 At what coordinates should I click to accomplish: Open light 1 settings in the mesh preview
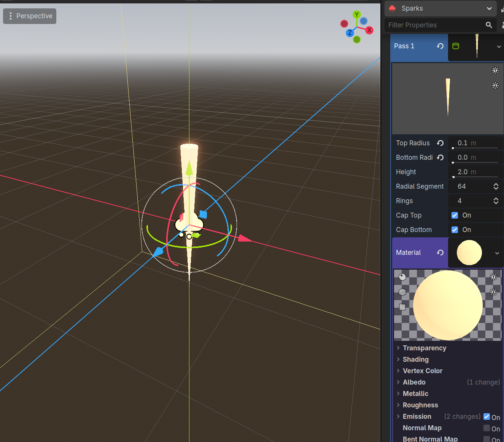(495, 70)
